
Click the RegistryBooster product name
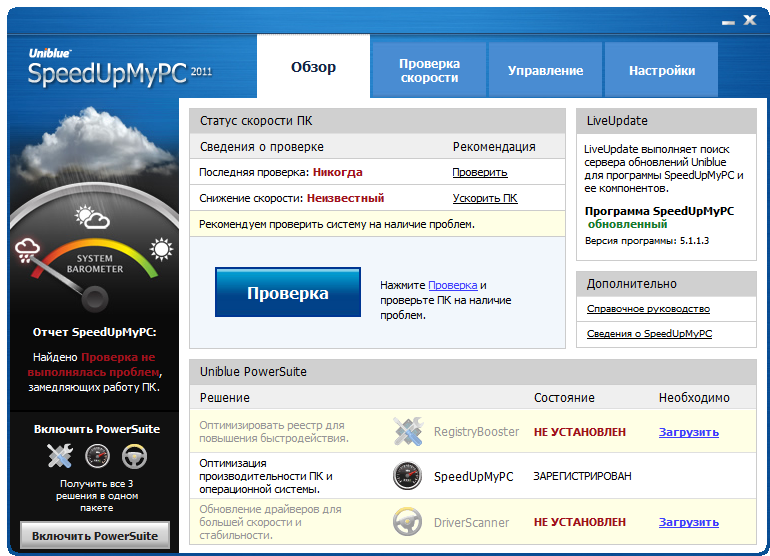[476, 432]
